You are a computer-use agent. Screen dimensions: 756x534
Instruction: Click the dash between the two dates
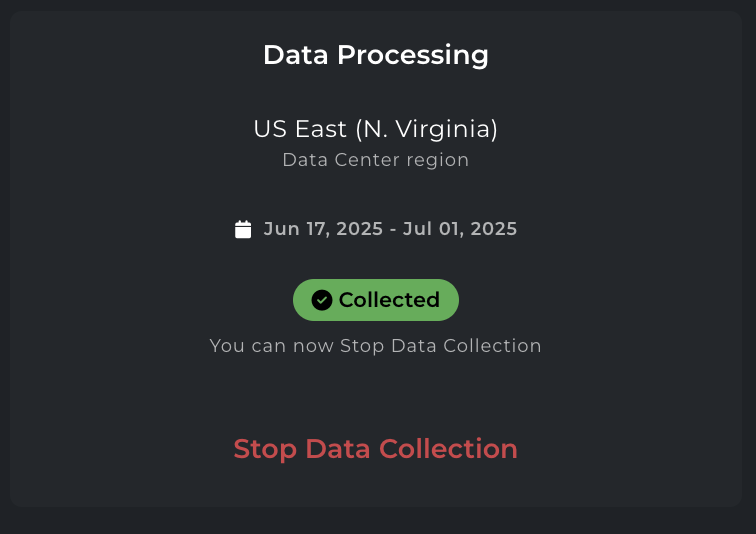(391, 229)
